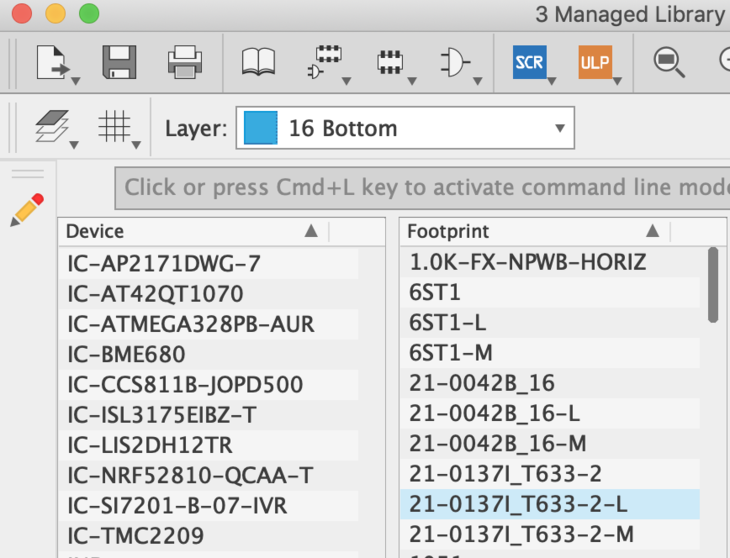
Task: Select device IC-TMC2209
Action: [x=208, y=536]
